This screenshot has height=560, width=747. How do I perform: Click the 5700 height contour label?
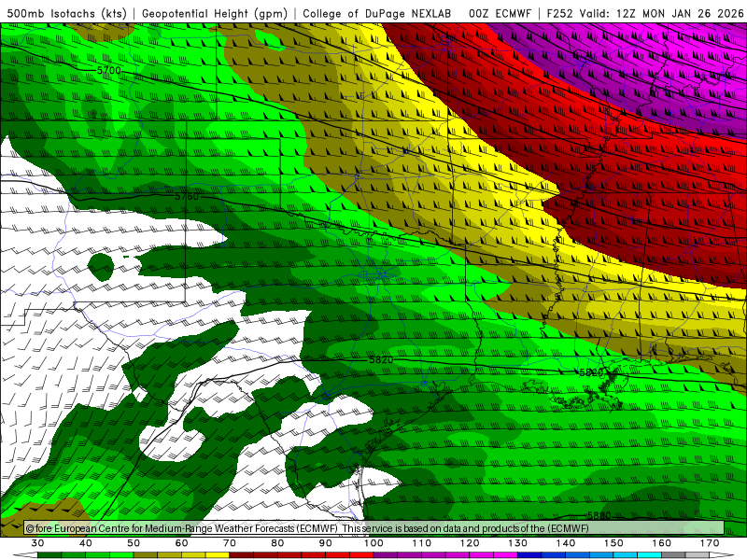(109, 71)
